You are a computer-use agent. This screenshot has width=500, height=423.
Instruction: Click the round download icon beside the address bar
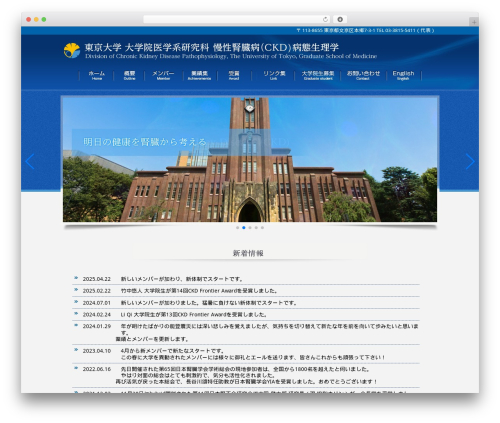340,19
